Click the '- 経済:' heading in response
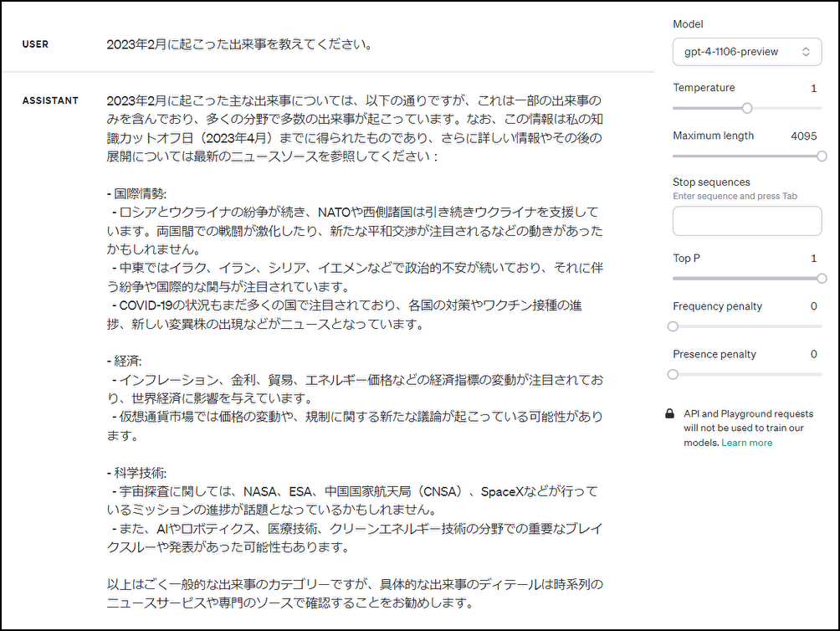The width and height of the screenshot is (840, 631). click(125, 362)
